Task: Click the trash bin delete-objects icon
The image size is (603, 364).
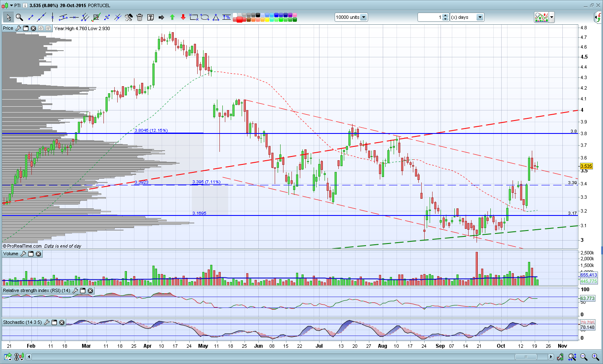Action: click(139, 17)
